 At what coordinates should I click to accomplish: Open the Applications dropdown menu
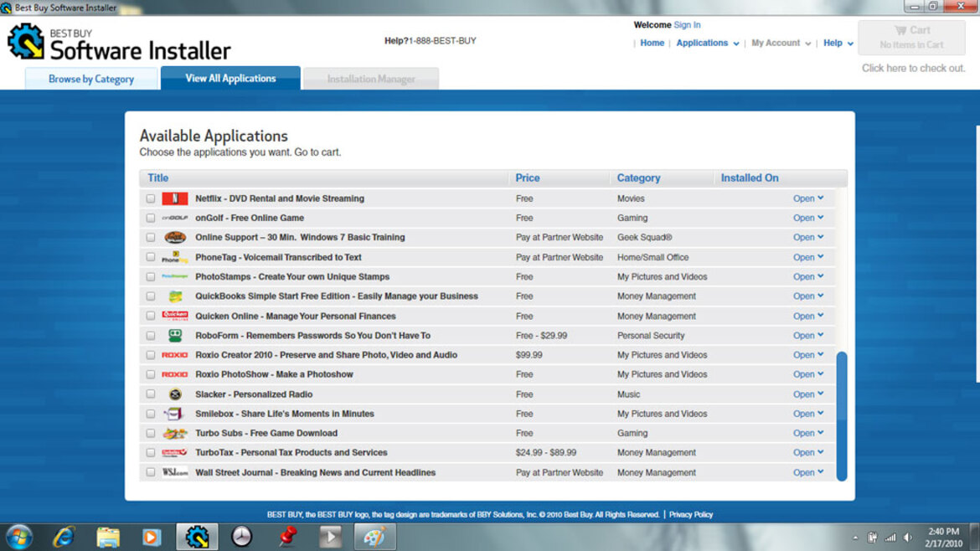click(708, 43)
